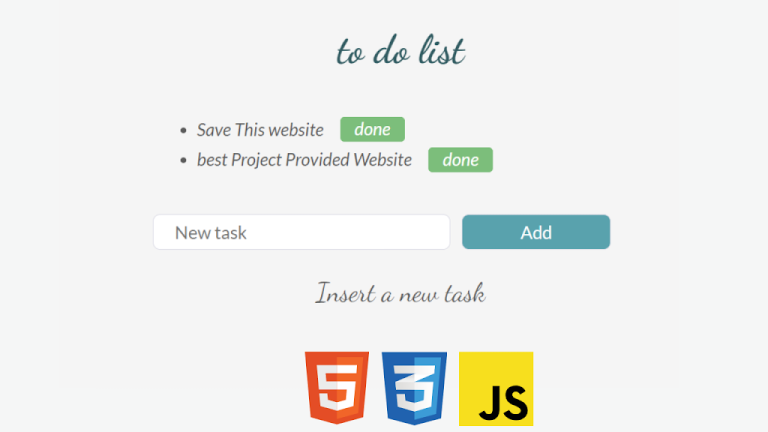
Task: Click the word "list" in the page title
Action: coord(441,52)
